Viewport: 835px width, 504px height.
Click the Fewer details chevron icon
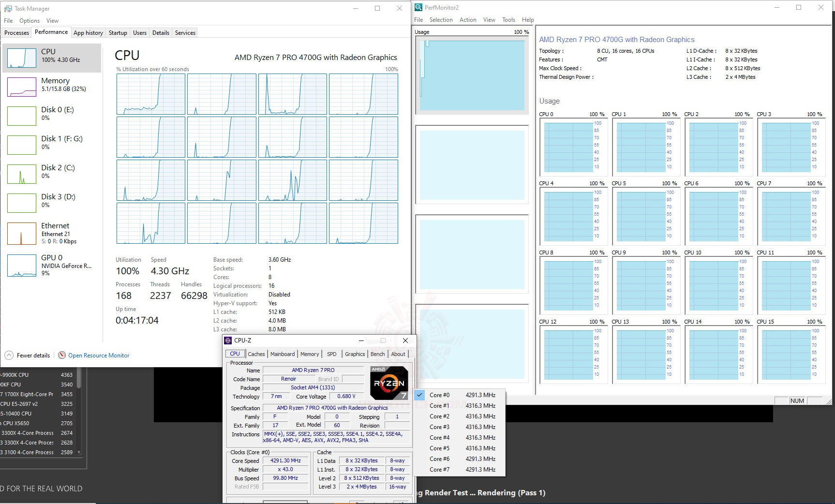(9, 355)
